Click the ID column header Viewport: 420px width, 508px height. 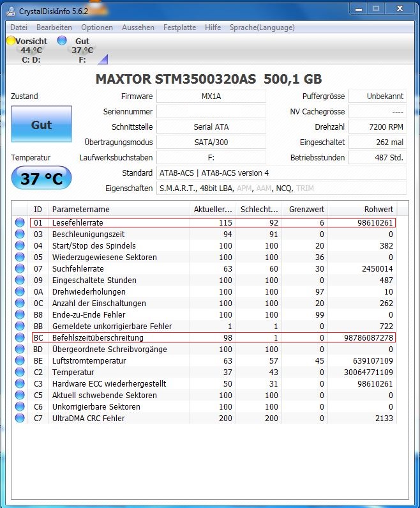point(38,210)
